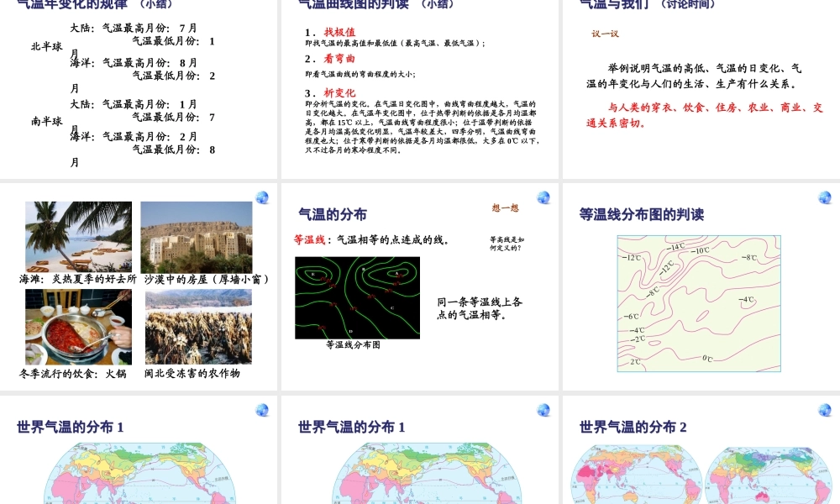Image resolution: width=840 pixels, height=504 pixels.
Task: Select the world map on first 世界气温的分布 1 slide
Action: 139,474
